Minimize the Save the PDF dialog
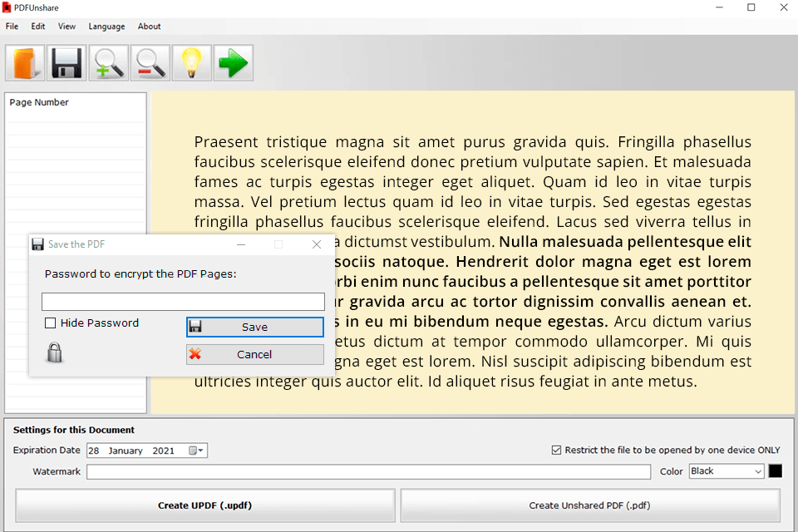The width and height of the screenshot is (798, 532). point(241,244)
